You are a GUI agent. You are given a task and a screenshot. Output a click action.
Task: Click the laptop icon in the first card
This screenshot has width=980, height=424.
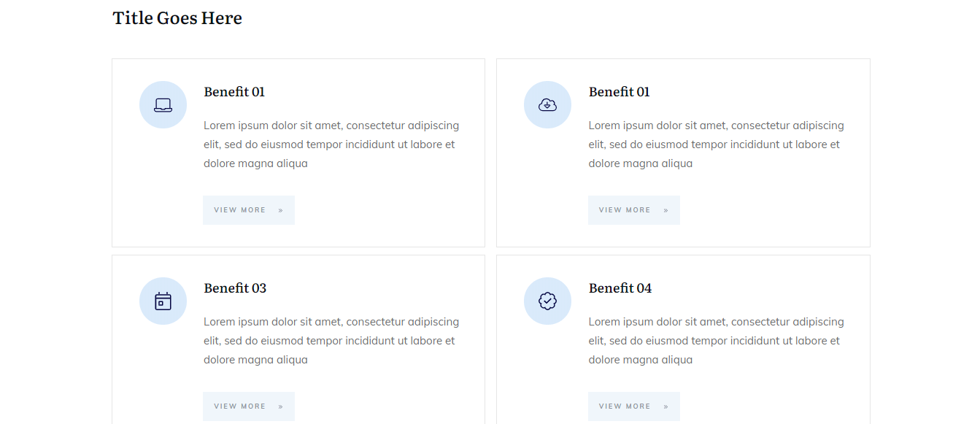(163, 105)
